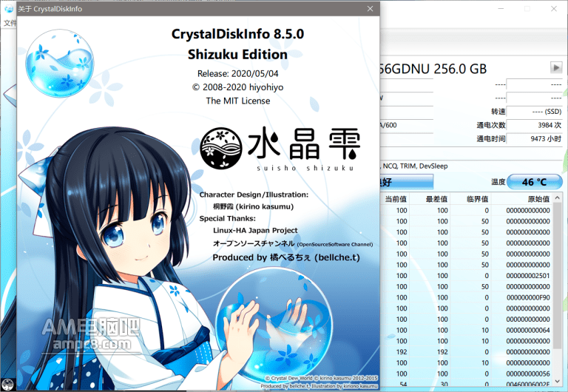The height and width of the screenshot is (392, 568).
Task: Open The MIT License link
Action: [238, 101]
